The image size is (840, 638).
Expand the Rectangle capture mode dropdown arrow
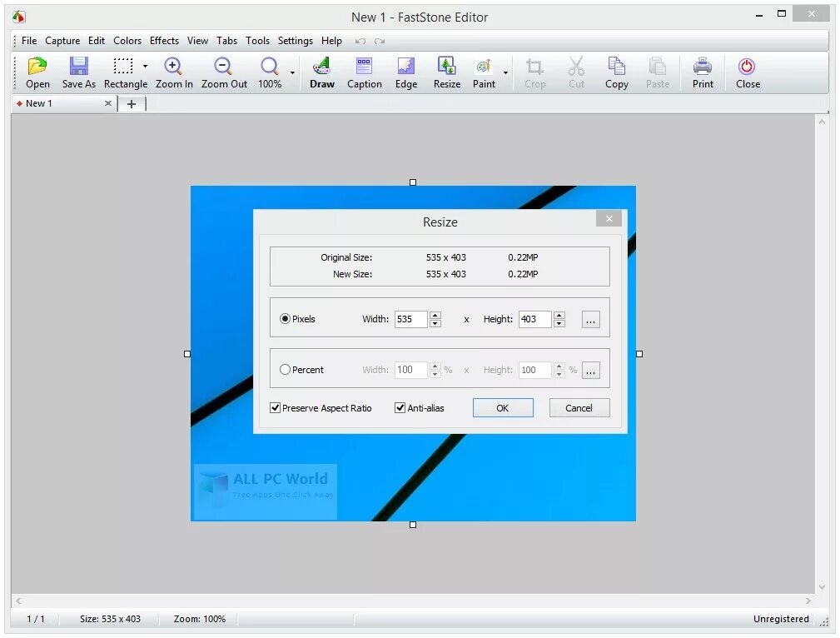(145, 67)
